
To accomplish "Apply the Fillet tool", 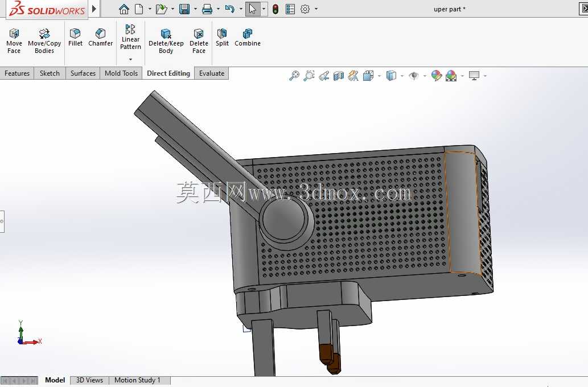I will tap(75, 38).
